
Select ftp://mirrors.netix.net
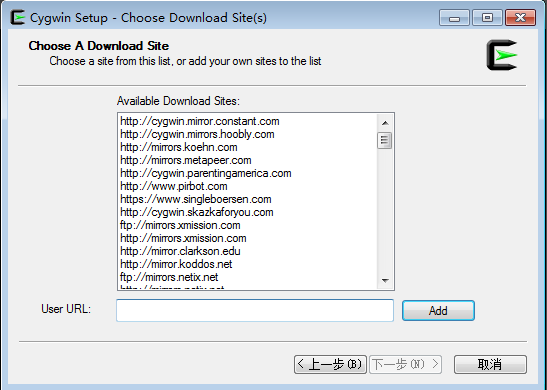169,277
